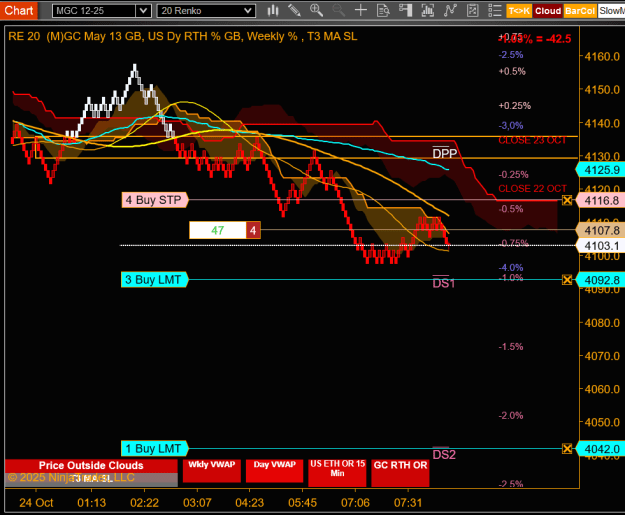Toggle the Chart Trader panel icon
This screenshot has width=625, height=515.
tap(405, 10)
